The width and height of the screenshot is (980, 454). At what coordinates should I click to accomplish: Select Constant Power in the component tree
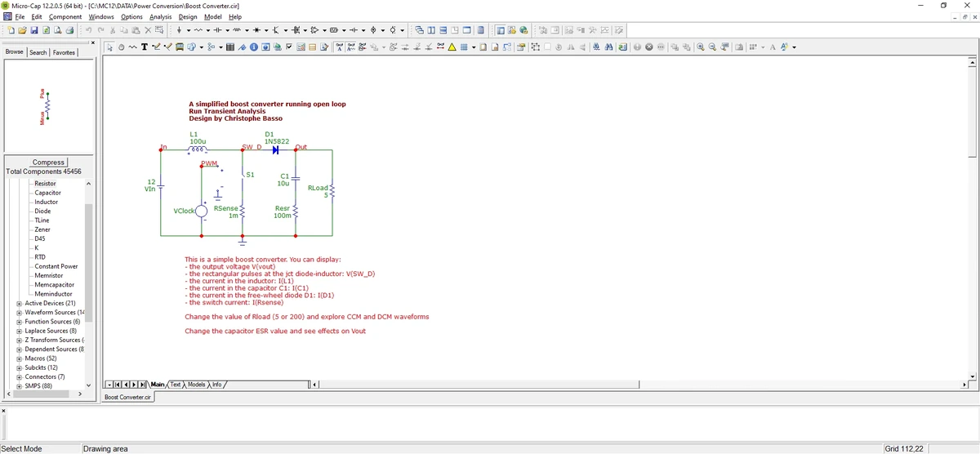click(56, 266)
